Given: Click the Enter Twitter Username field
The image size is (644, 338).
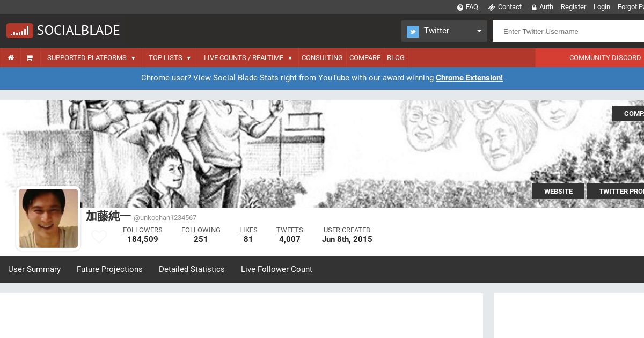Looking at the screenshot, I should [x=568, y=31].
